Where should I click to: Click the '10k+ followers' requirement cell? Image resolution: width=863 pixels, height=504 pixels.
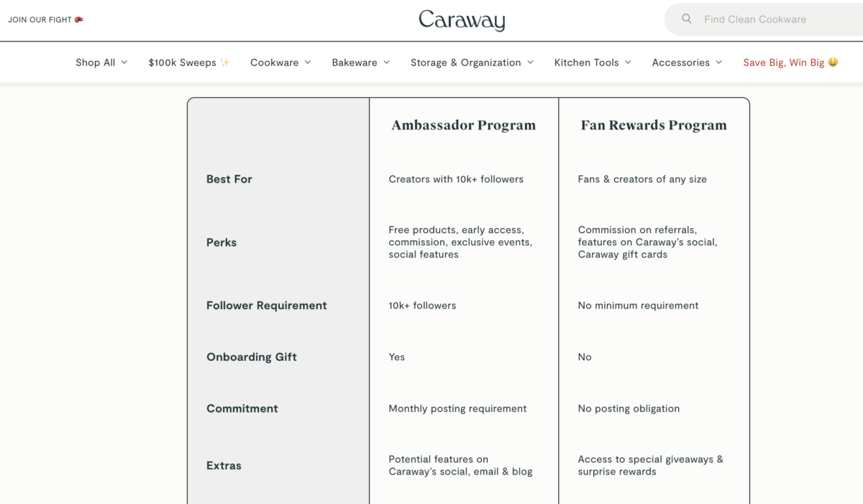422,306
